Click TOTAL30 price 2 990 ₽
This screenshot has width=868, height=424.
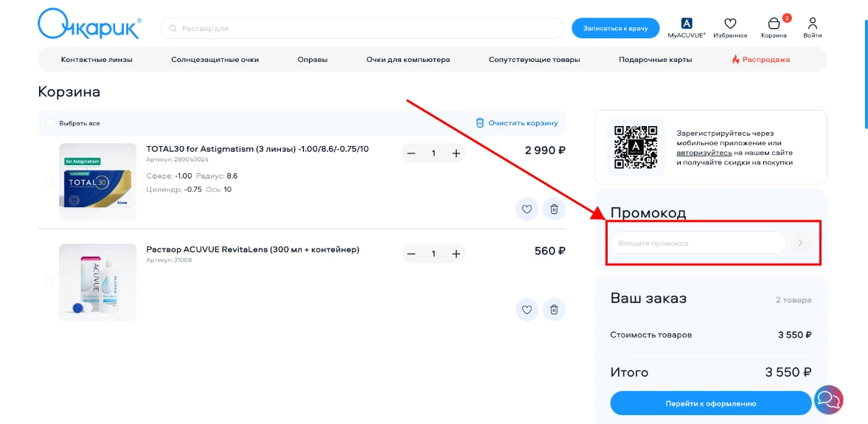pos(545,150)
